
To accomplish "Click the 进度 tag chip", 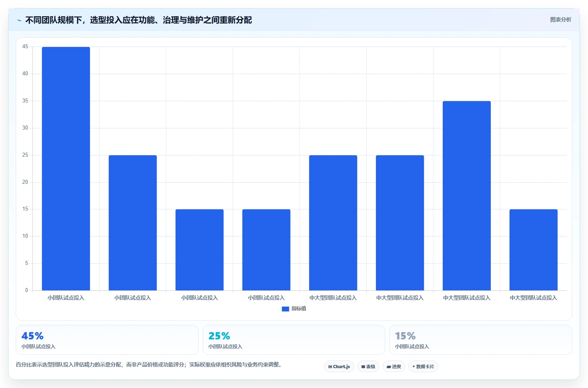I will (394, 367).
